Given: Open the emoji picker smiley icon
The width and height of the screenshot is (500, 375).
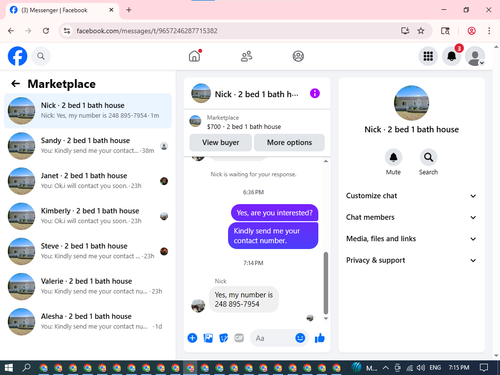Looking at the screenshot, I should [x=300, y=338].
